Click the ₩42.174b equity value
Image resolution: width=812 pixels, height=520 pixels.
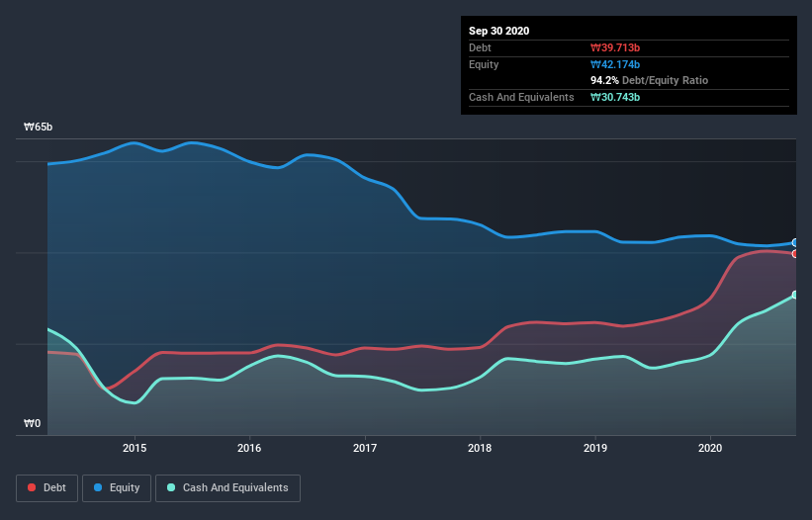point(615,64)
